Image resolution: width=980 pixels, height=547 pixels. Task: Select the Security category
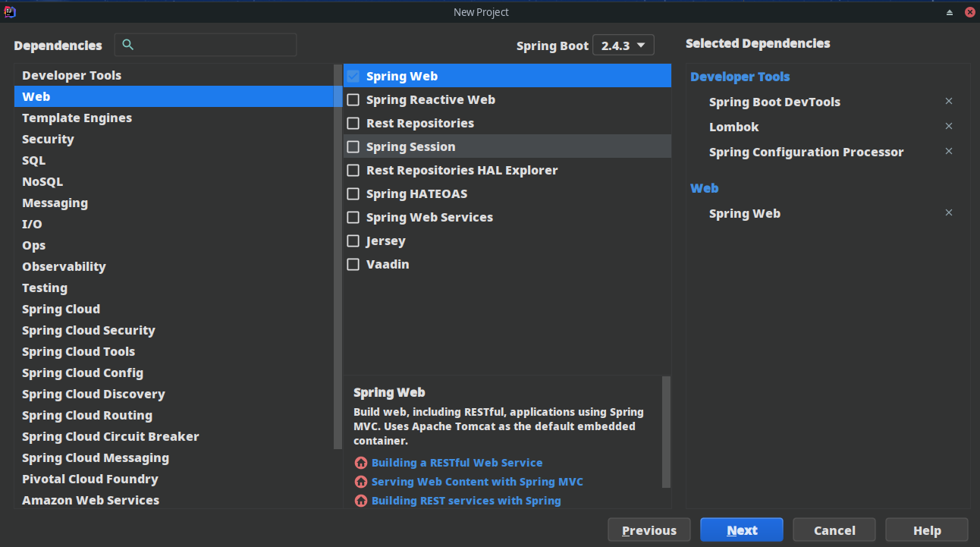pos(174,139)
